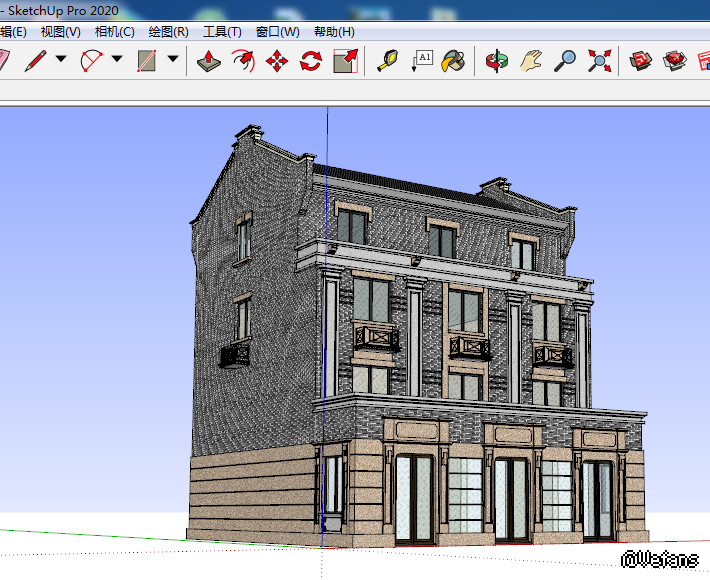
Task: Open the 窗口(W) window menu
Action: 277,32
